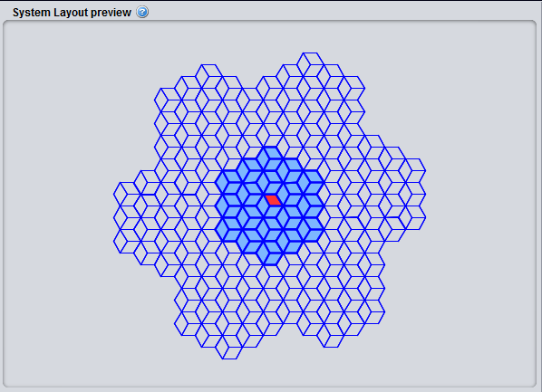This screenshot has width=542, height=392.
Task: Select light-blue tile left of red tile
Action: [x=256, y=200]
